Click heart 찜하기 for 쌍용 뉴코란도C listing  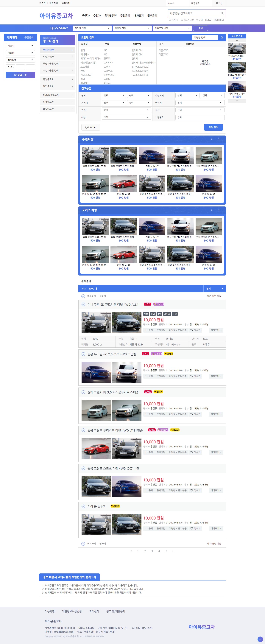(x=195, y=376)
